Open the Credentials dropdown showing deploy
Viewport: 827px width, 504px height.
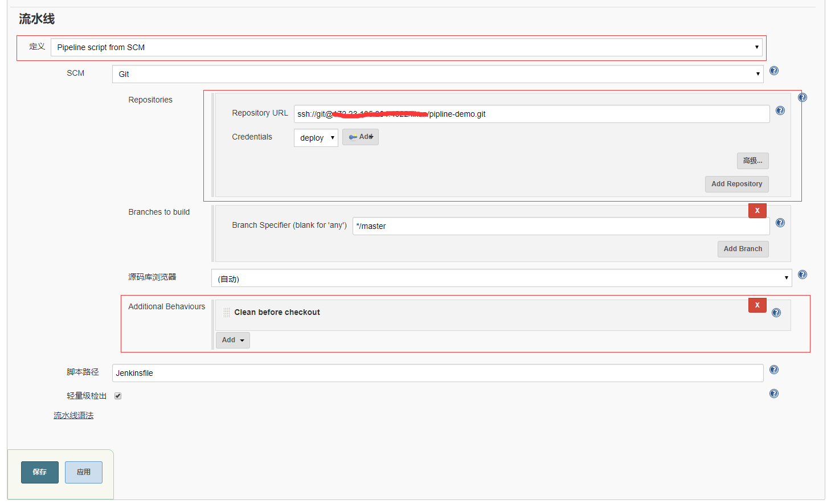tap(316, 137)
